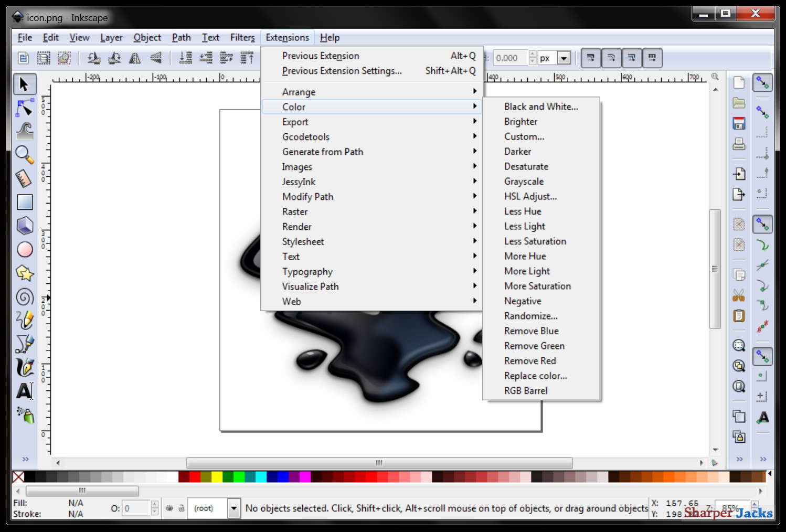The image size is (786, 532).
Task: Select Grayscale from the Color submenu
Action: point(523,181)
